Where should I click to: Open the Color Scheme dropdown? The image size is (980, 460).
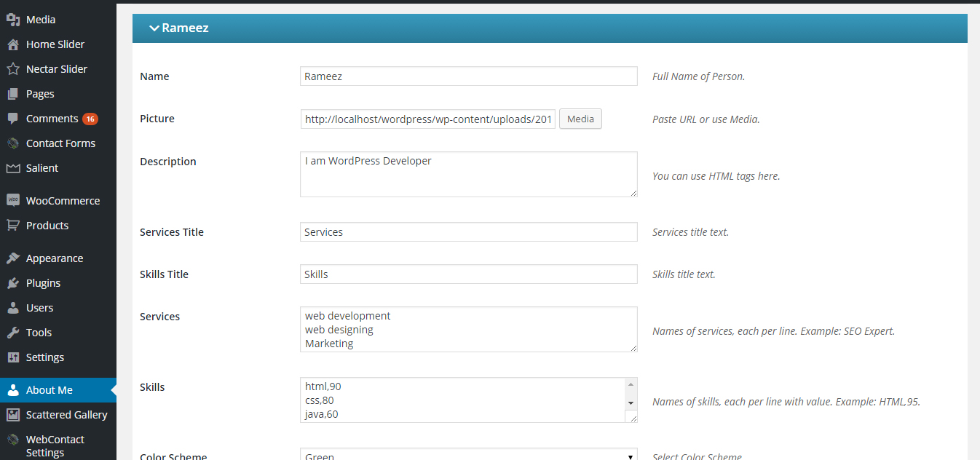(x=469, y=454)
